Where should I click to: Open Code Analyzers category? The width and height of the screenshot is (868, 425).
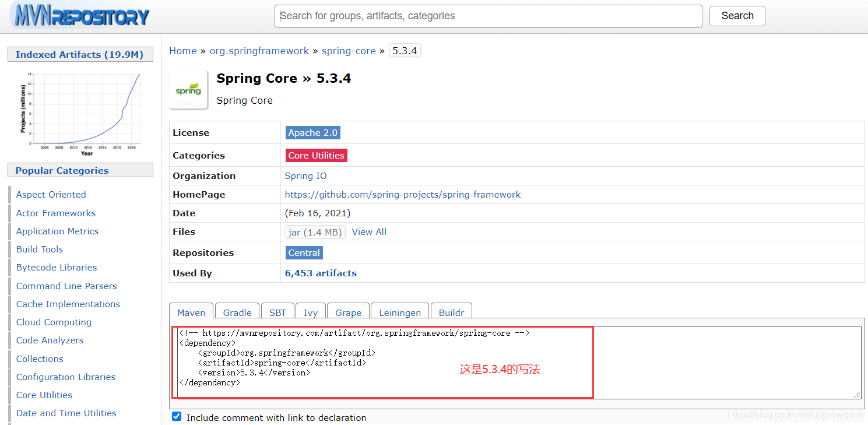(50, 340)
